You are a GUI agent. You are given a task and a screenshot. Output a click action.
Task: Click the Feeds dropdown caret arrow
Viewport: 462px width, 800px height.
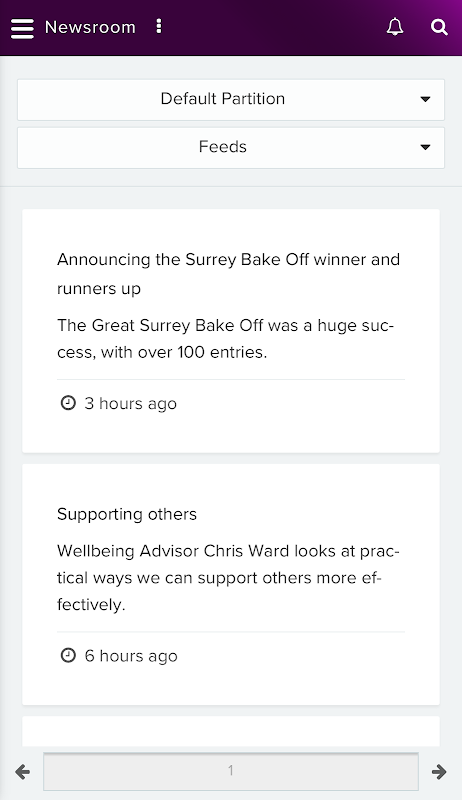(x=425, y=147)
